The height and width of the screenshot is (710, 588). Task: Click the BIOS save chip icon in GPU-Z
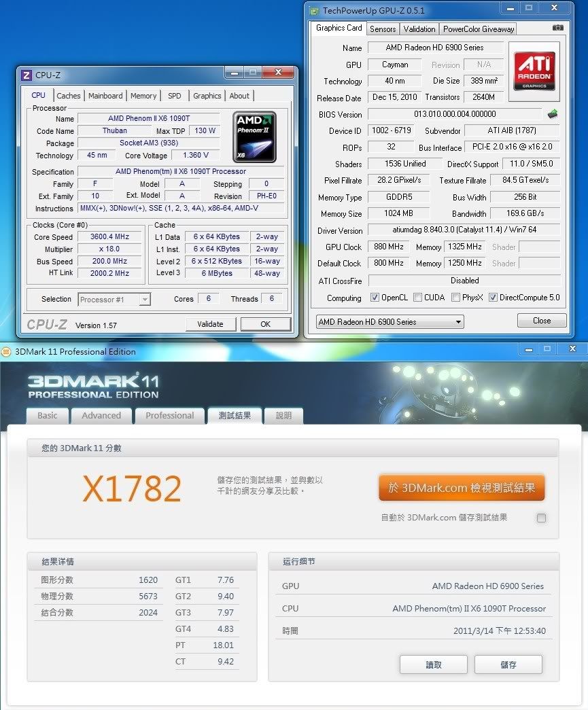coord(552,114)
